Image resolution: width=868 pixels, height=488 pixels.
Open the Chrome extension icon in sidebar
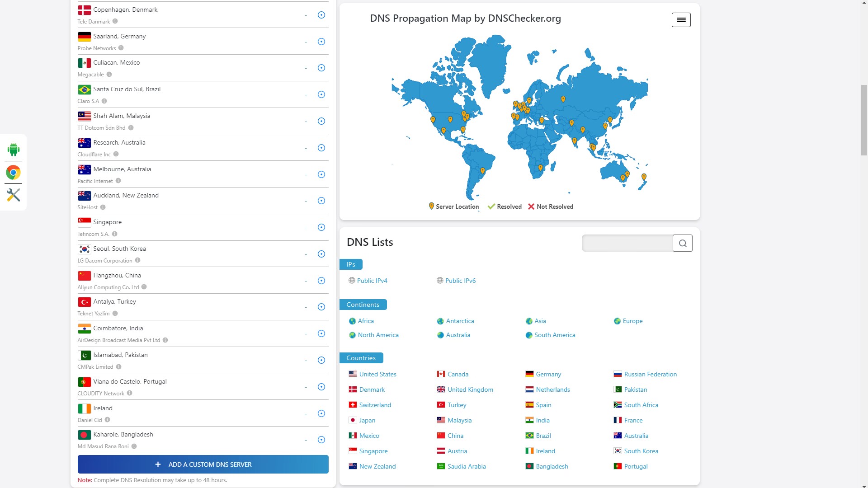tap(14, 172)
